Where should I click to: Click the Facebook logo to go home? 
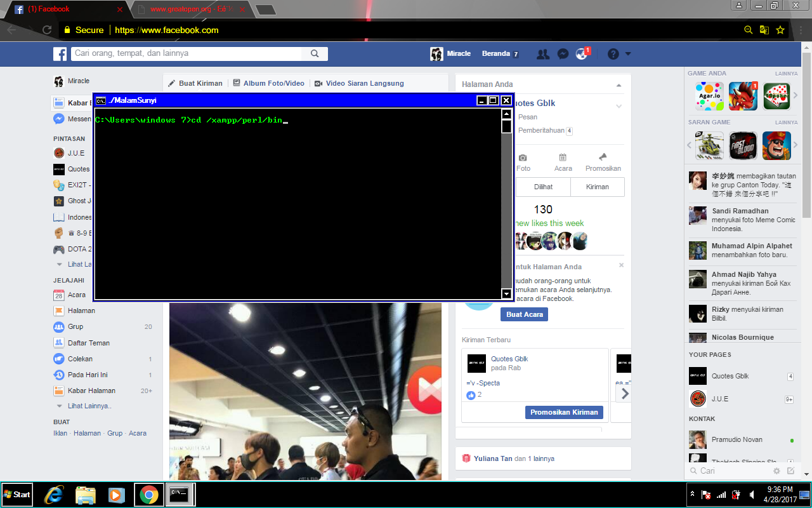click(x=60, y=53)
